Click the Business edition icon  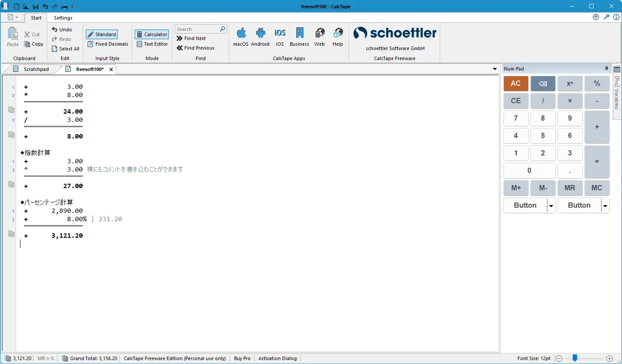299,34
